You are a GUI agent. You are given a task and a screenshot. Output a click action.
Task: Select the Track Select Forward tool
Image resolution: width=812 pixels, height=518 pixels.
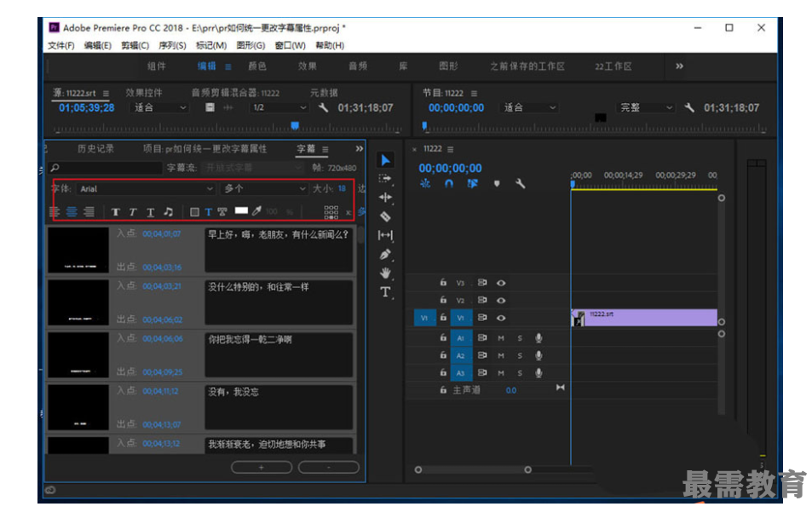click(x=385, y=179)
